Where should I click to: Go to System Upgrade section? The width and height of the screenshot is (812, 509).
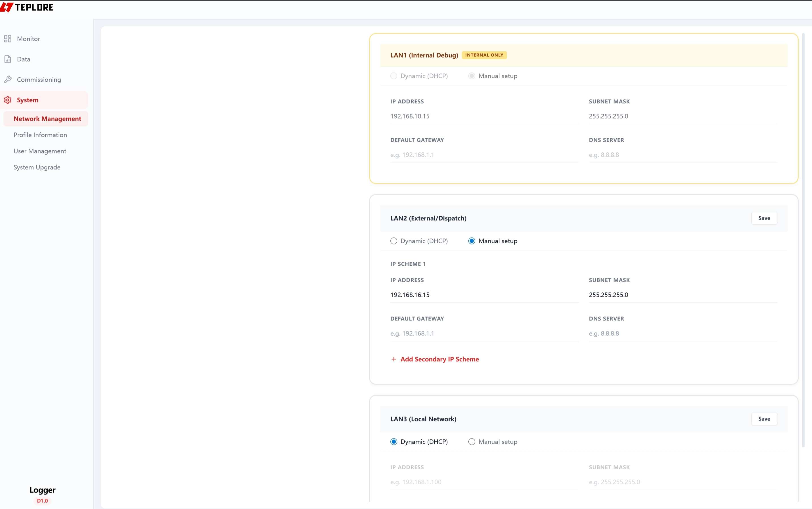37,167
